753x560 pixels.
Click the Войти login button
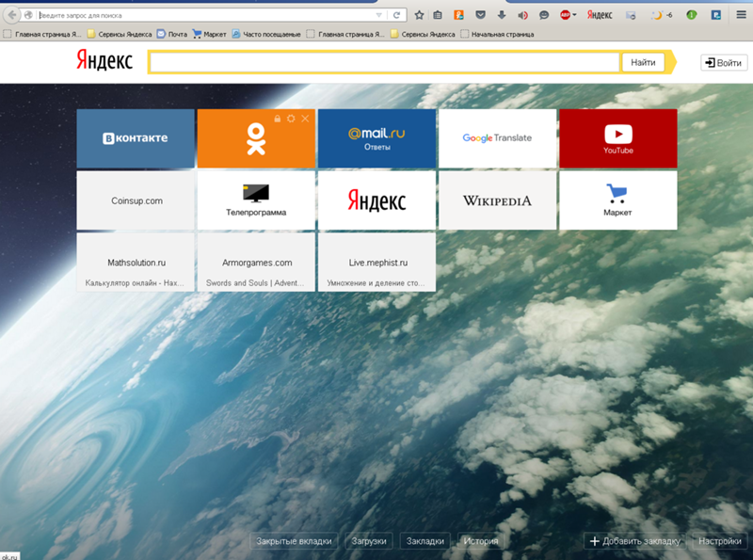click(724, 63)
